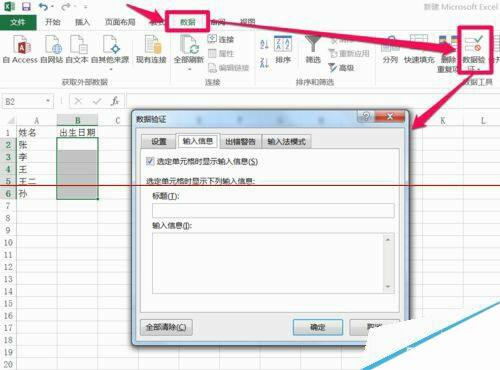
Task: Expand the 全部刷新 dropdown arrow
Action: click(x=189, y=69)
